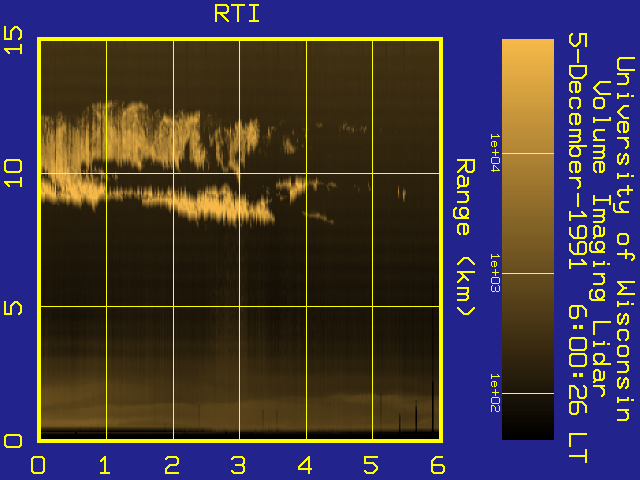Click the Range (km) axis label
640x480 pixels.
pos(465,237)
